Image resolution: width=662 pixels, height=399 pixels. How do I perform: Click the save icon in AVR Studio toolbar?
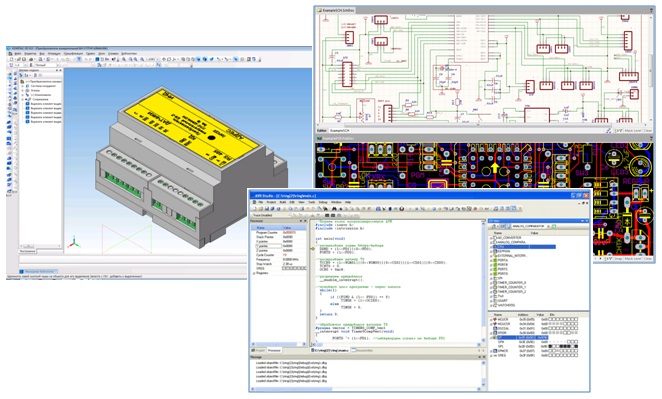[267, 209]
